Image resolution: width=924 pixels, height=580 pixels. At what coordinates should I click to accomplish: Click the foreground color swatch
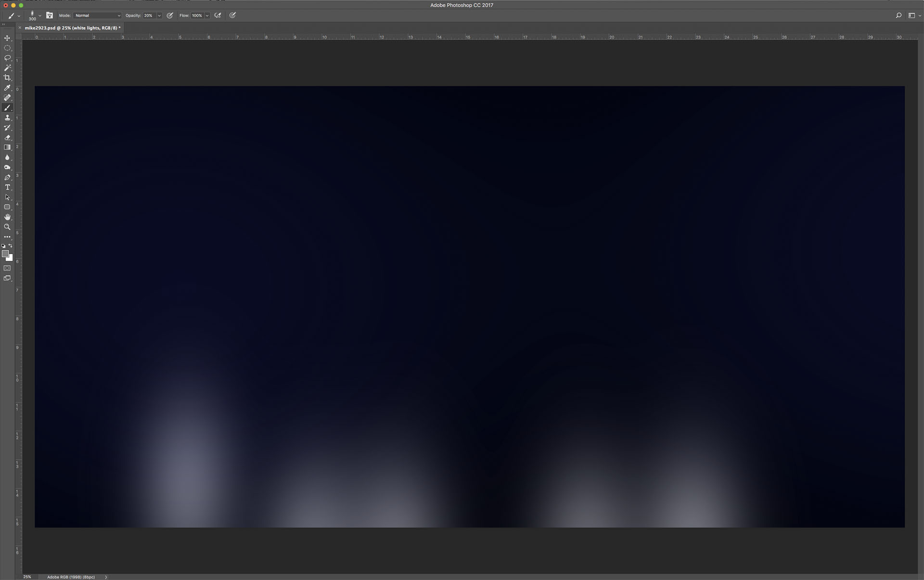[5, 254]
